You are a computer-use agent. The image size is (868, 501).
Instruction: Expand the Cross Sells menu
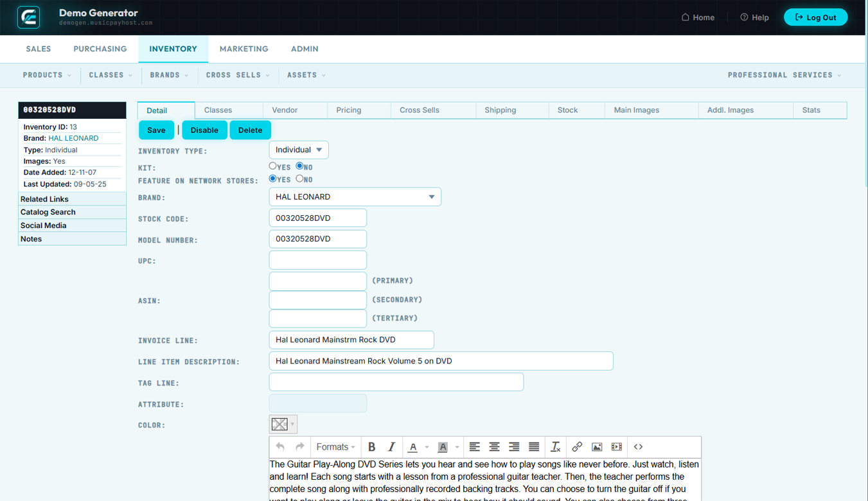(238, 75)
